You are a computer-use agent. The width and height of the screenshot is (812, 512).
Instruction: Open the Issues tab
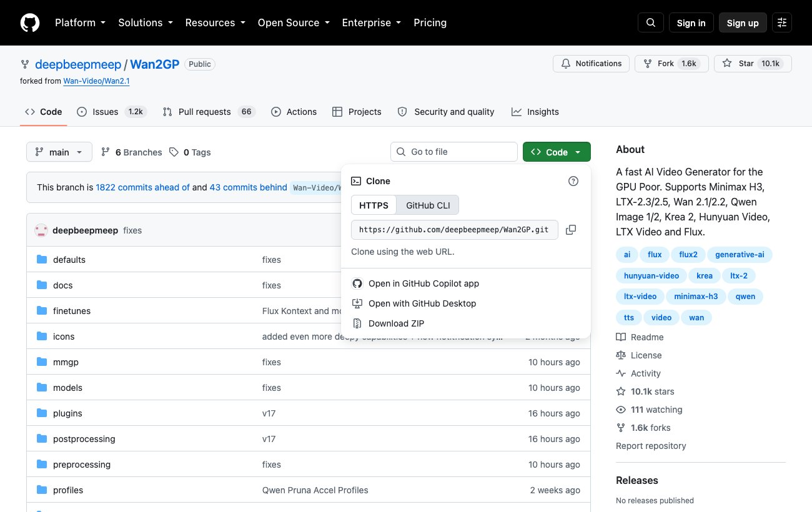(112, 112)
